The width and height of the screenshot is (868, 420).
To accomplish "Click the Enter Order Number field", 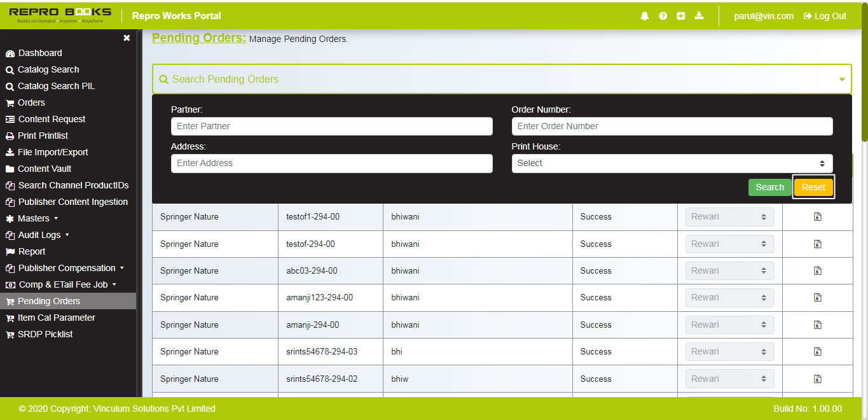I will pyautogui.click(x=672, y=126).
